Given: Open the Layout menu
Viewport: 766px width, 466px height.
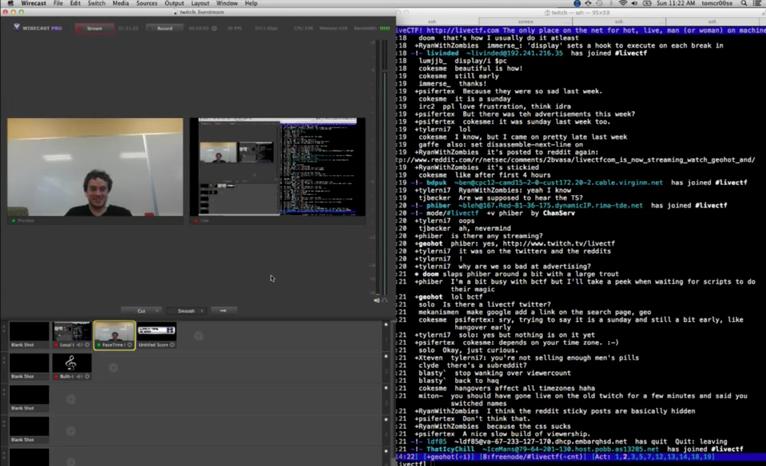Looking at the screenshot, I should pos(200,4).
